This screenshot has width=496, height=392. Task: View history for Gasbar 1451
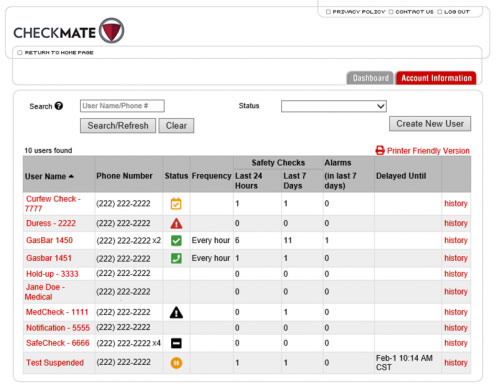456,258
